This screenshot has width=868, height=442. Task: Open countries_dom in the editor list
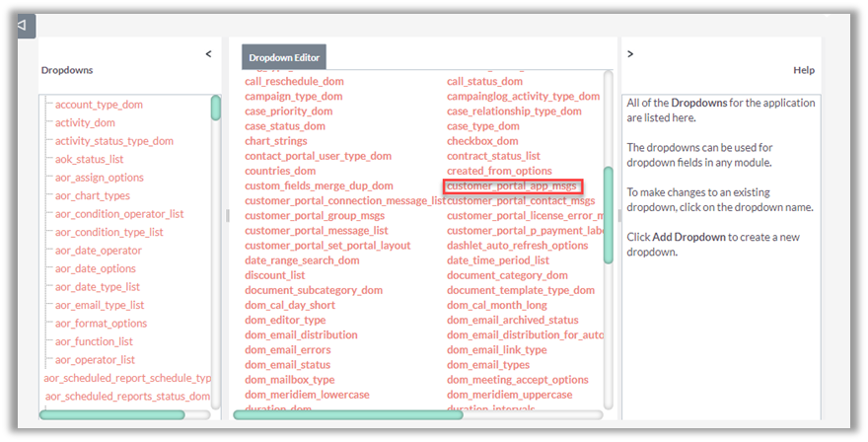tap(280, 171)
